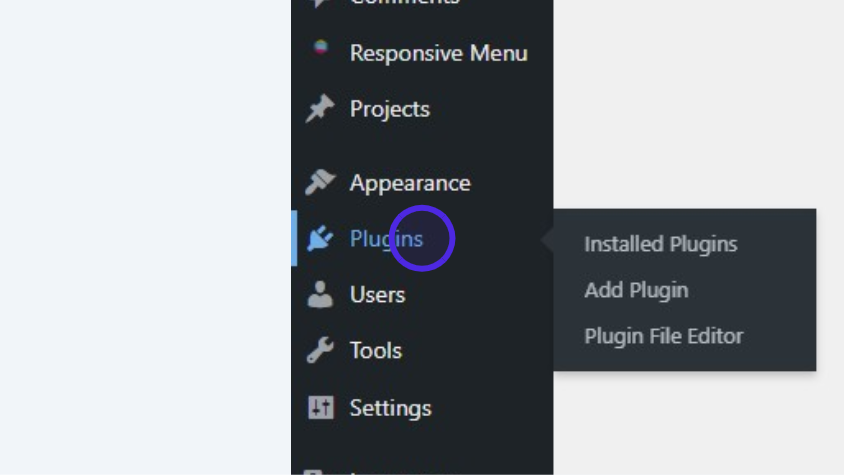This screenshot has width=844, height=475.
Task: Open the Appearance menu
Action: [409, 183]
